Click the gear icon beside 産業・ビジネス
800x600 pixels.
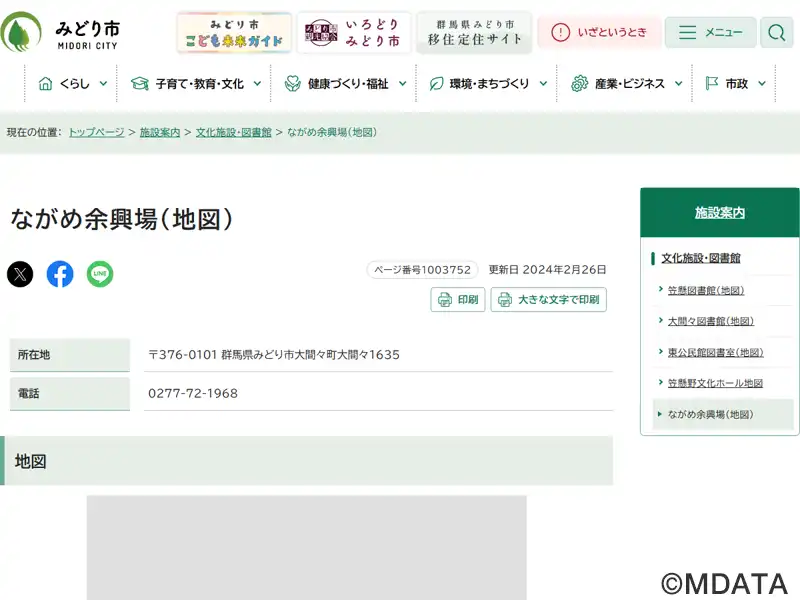(579, 83)
